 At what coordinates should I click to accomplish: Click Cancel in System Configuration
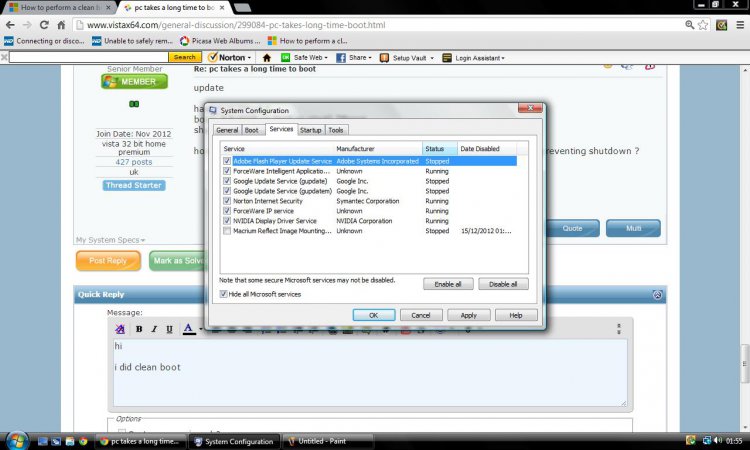[421, 315]
